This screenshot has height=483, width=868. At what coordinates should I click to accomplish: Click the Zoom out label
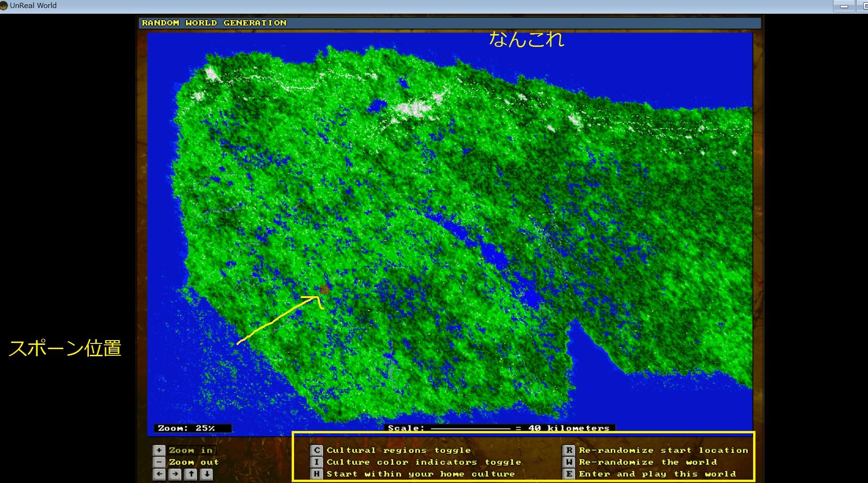pos(194,462)
